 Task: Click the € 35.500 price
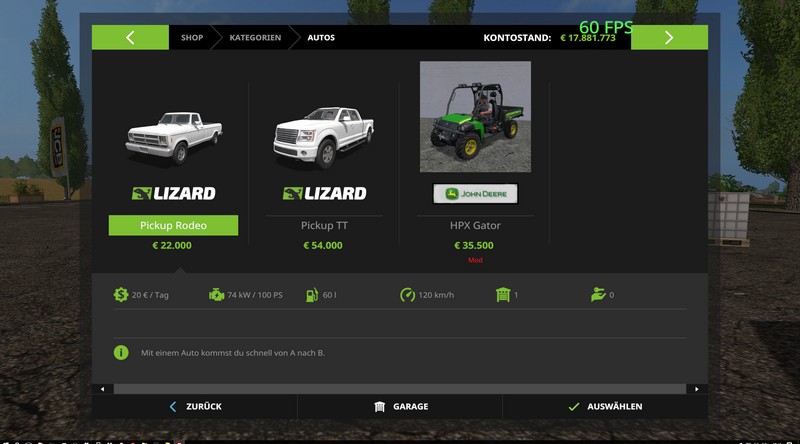point(474,245)
